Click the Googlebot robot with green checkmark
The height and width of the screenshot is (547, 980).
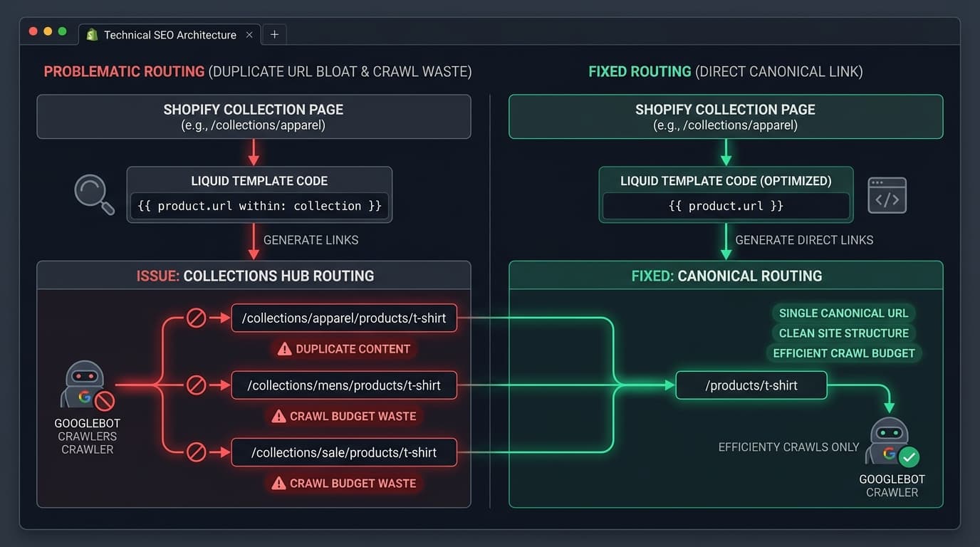(x=891, y=442)
